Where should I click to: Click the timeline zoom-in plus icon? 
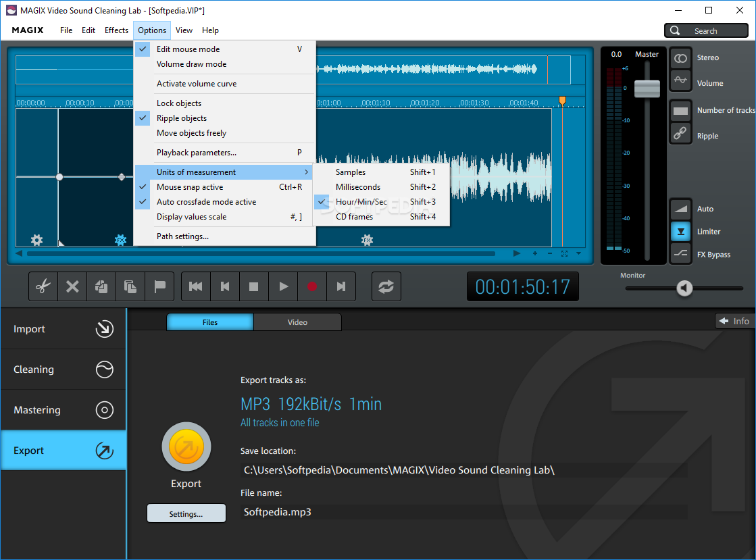tap(534, 253)
